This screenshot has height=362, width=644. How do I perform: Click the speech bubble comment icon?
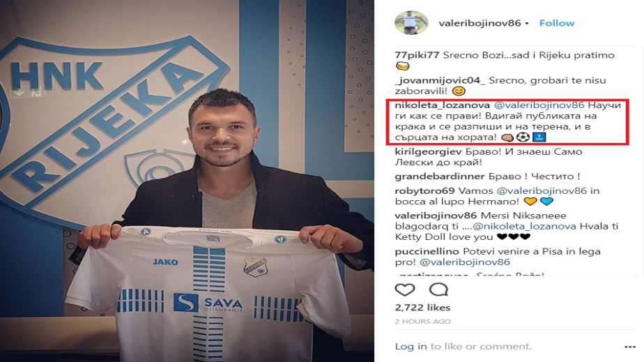point(438,289)
